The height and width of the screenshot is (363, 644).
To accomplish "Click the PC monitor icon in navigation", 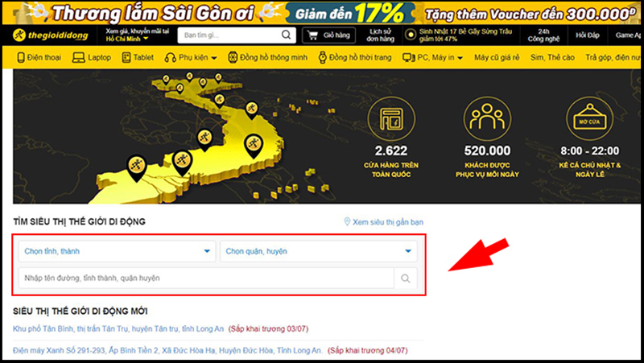I will 409,57.
